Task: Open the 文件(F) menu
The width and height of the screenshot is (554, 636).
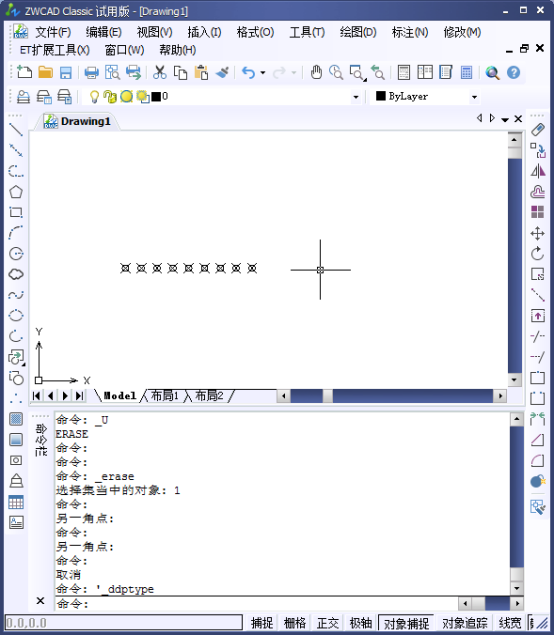Action: pyautogui.click(x=53, y=32)
